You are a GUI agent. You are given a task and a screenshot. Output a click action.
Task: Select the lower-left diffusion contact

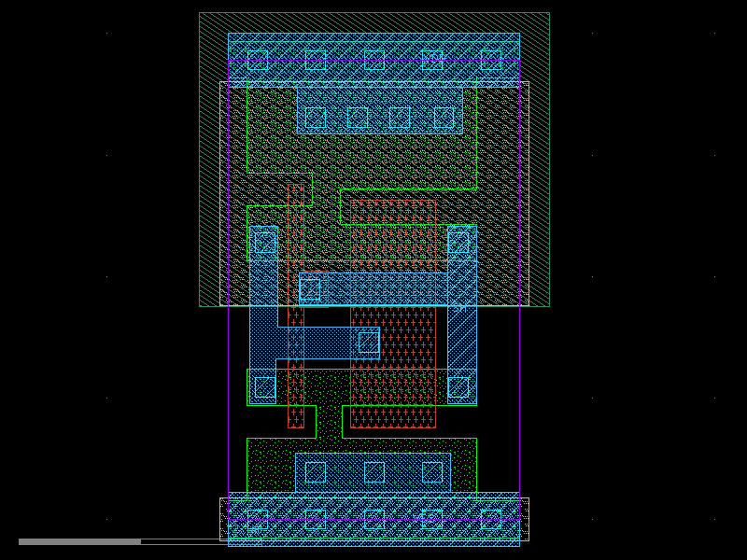pos(265,387)
